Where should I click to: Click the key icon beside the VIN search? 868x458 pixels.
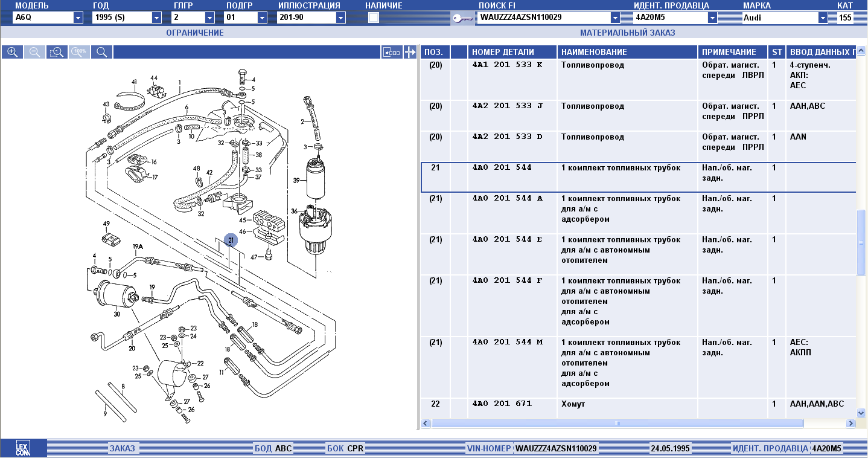click(x=462, y=18)
